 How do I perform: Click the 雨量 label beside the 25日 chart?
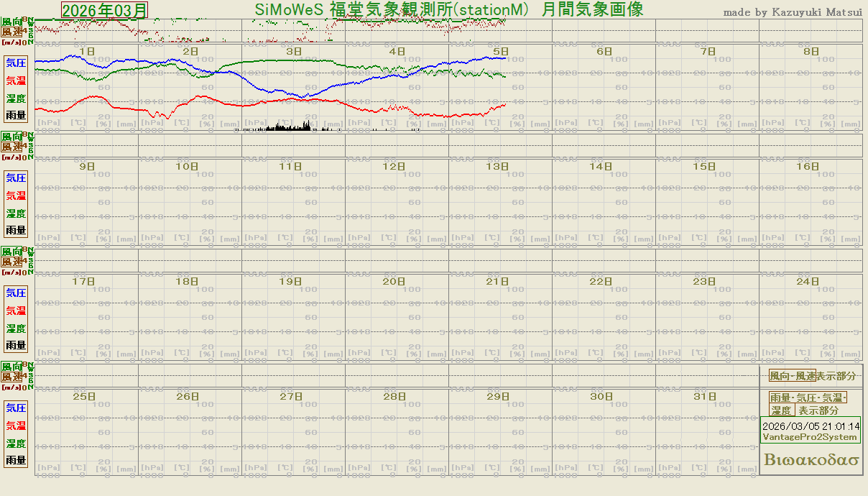tap(16, 460)
